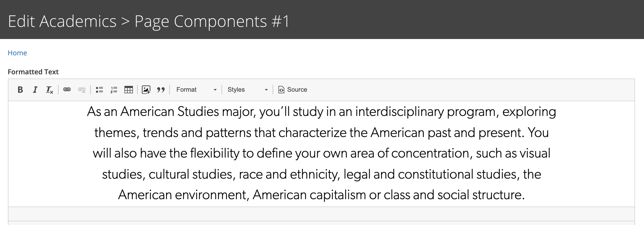This screenshot has height=225, width=644.
Task: Toggle italic formatting
Action: tap(35, 90)
